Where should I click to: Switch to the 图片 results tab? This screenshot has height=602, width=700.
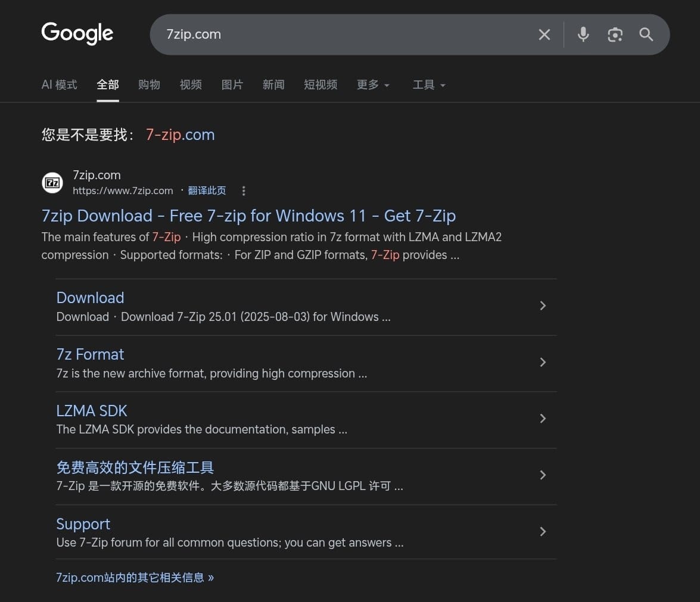tap(232, 85)
